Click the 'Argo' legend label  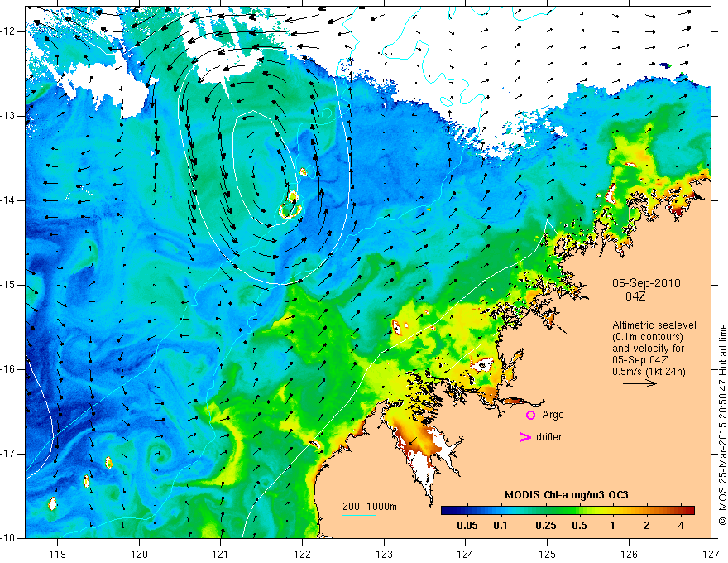click(553, 415)
